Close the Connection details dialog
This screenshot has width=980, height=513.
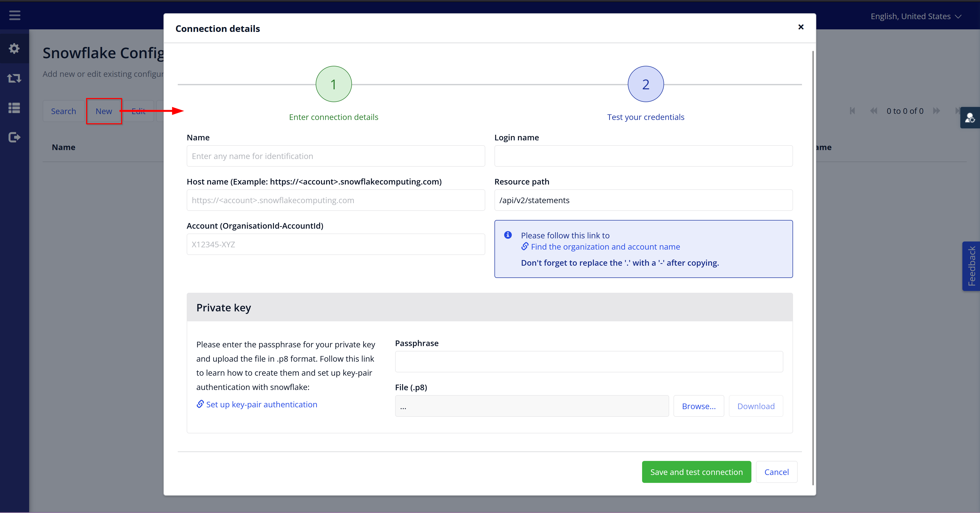801,27
